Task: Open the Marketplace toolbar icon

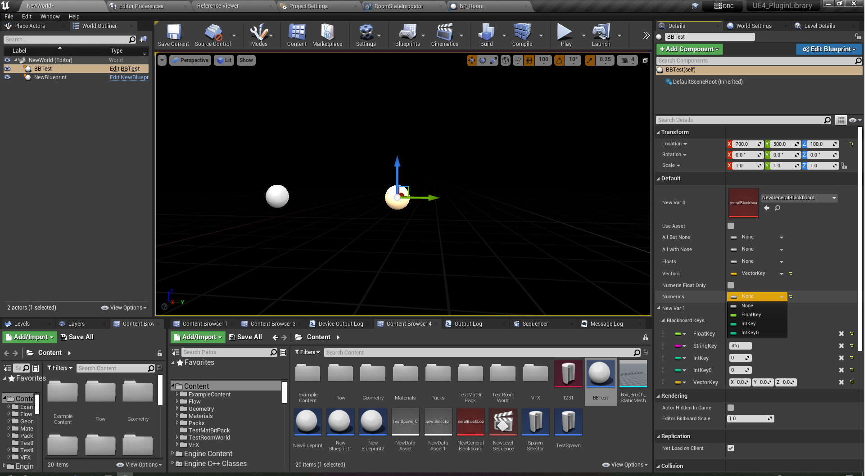Action: pyautogui.click(x=327, y=35)
